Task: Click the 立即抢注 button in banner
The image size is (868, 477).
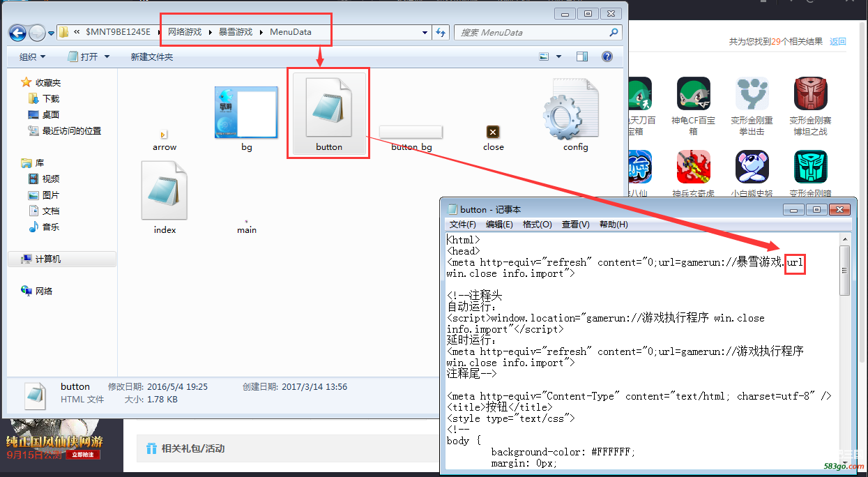Action: pyautogui.click(x=83, y=455)
